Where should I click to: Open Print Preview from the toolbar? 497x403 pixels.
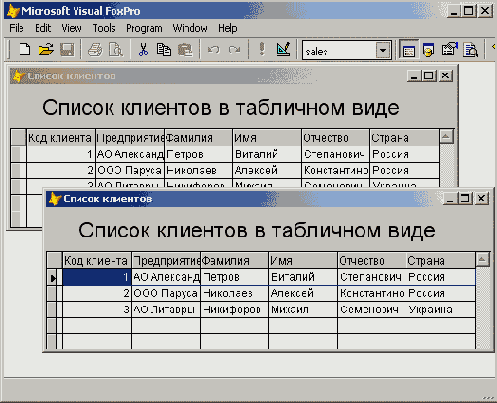click(116, 50)
